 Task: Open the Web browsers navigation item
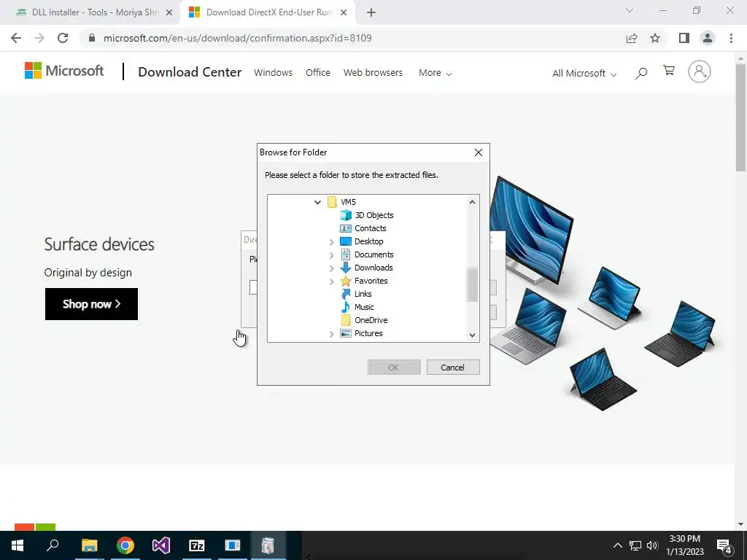coord(373,72)
